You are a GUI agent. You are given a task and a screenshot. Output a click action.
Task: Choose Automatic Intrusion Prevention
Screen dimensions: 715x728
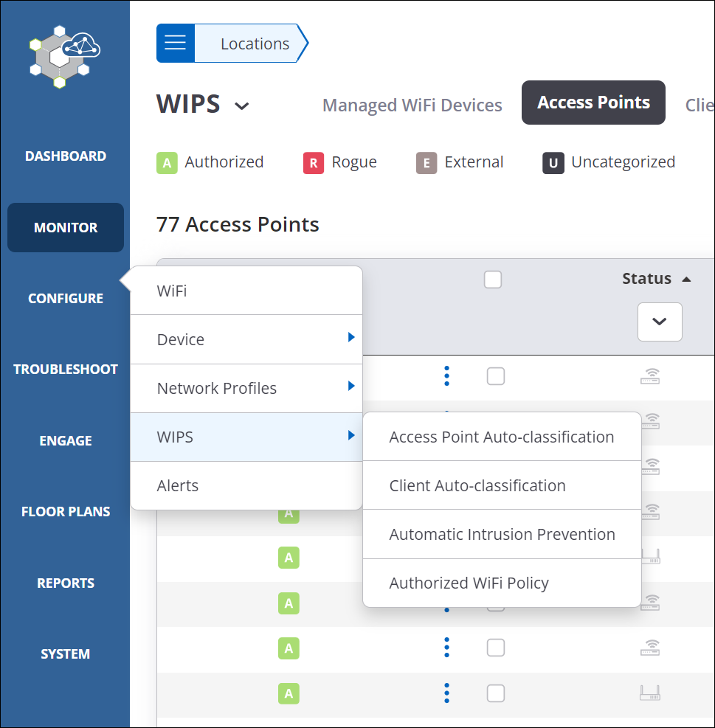click(x=502, y=535)
